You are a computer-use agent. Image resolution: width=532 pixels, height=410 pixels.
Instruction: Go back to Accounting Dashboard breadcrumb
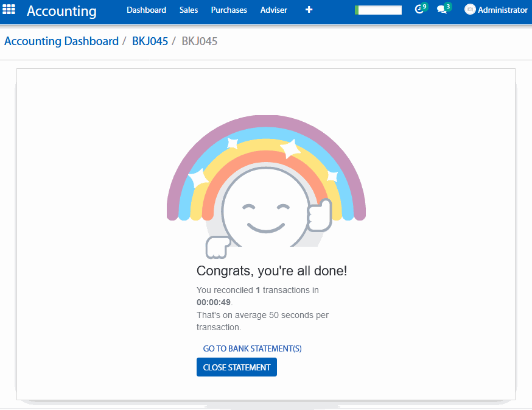point(61,41)
